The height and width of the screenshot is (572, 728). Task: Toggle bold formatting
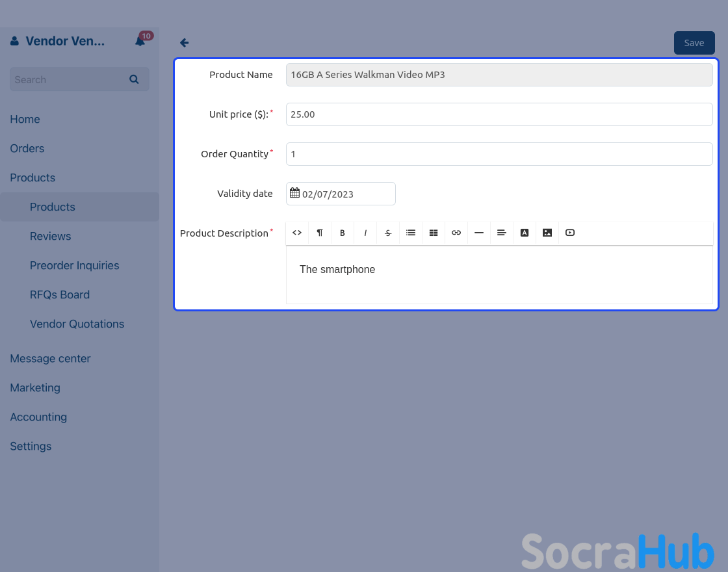(343, 233)
